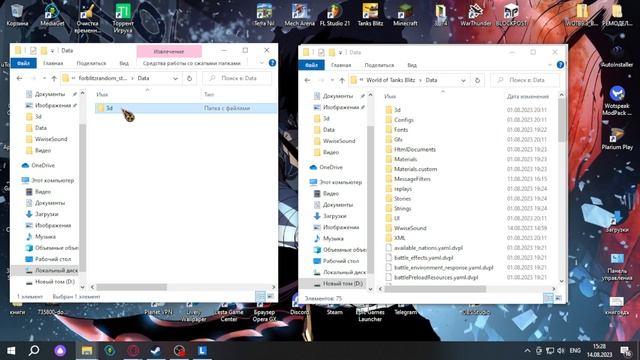
Task: Click the ENG language indicator
Action: (x=575, y=351)
